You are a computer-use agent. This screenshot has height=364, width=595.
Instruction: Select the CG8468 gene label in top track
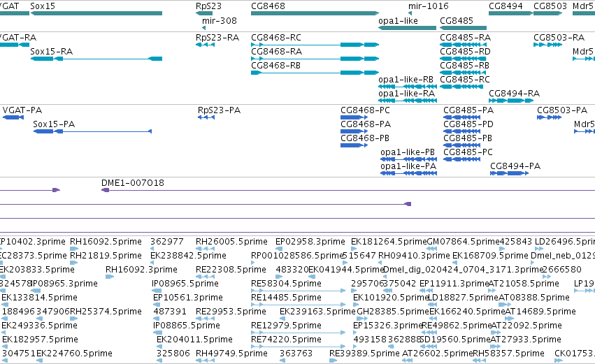click(268, 6)
